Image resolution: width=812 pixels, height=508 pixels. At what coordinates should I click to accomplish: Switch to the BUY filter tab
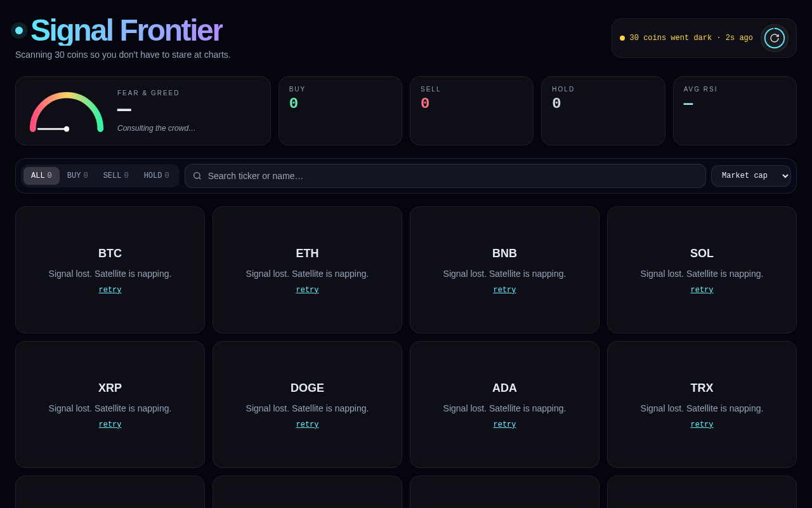pyautogui.click(x=77, y=176)
